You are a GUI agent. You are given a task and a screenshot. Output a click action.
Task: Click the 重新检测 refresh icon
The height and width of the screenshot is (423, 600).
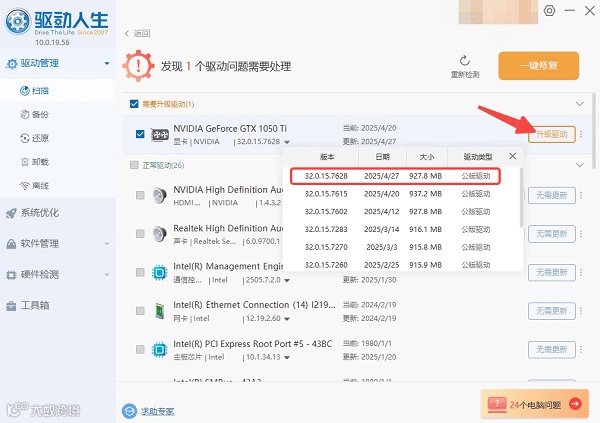pos(465,60)
